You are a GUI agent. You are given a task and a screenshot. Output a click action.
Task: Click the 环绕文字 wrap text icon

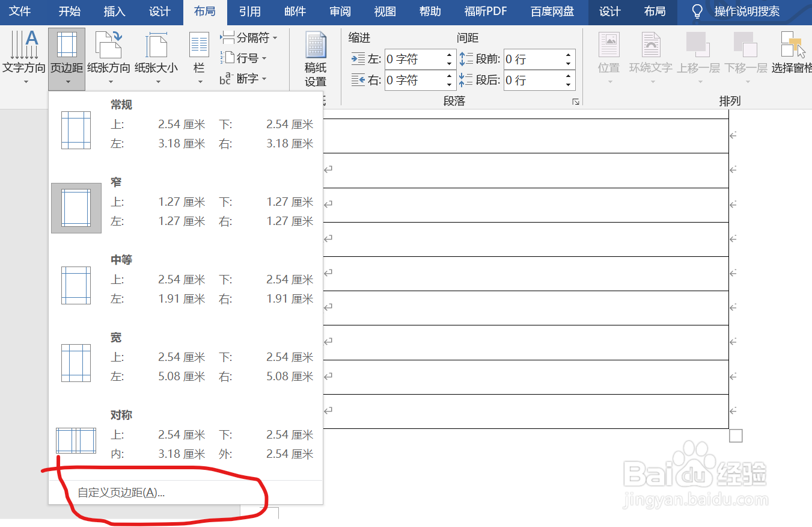point(651,46)
